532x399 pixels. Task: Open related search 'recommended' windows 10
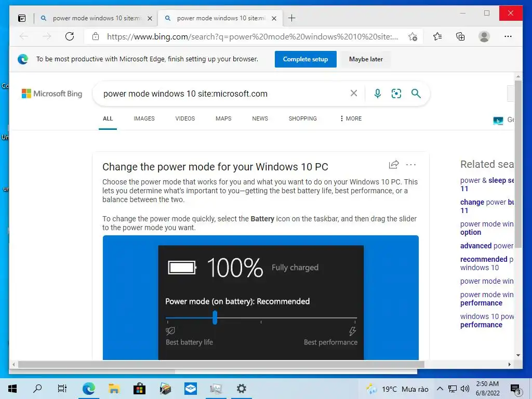[x=487, y=263]
